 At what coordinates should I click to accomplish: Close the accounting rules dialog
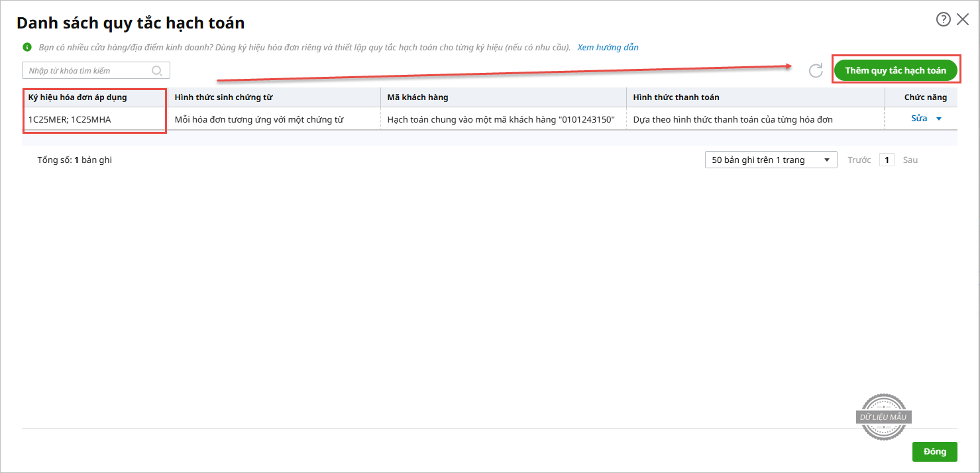[x=963, y=20]
